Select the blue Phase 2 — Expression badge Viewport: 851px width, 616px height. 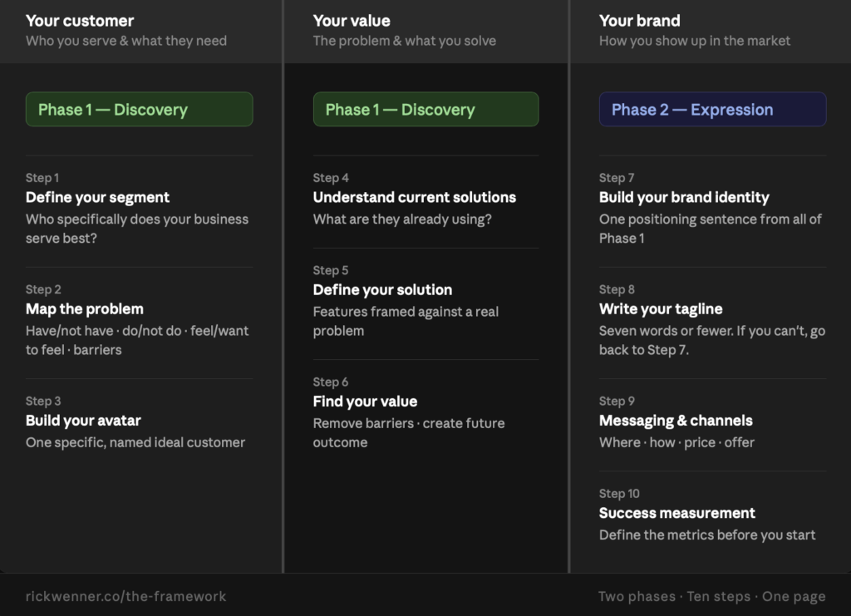(712, 110)
